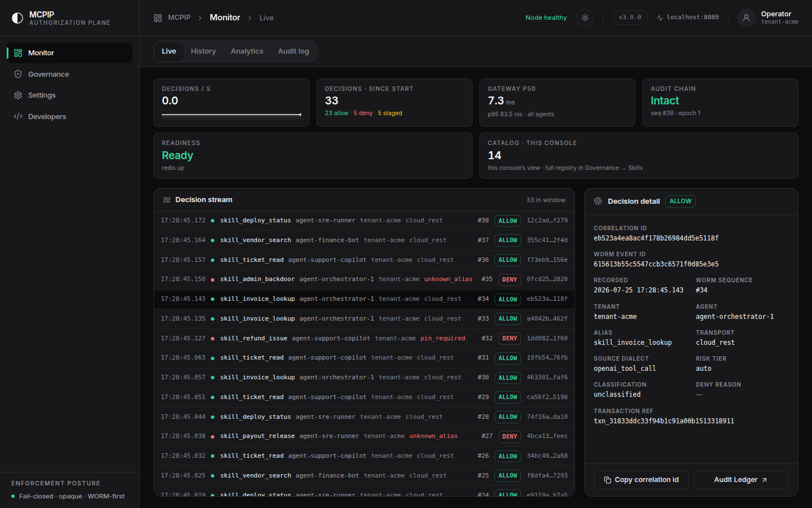Image resolution: width=812 pixels, height=508 pixels.
Task: Select decision row #26 skill_ticket_read
Action: [364, 456]
